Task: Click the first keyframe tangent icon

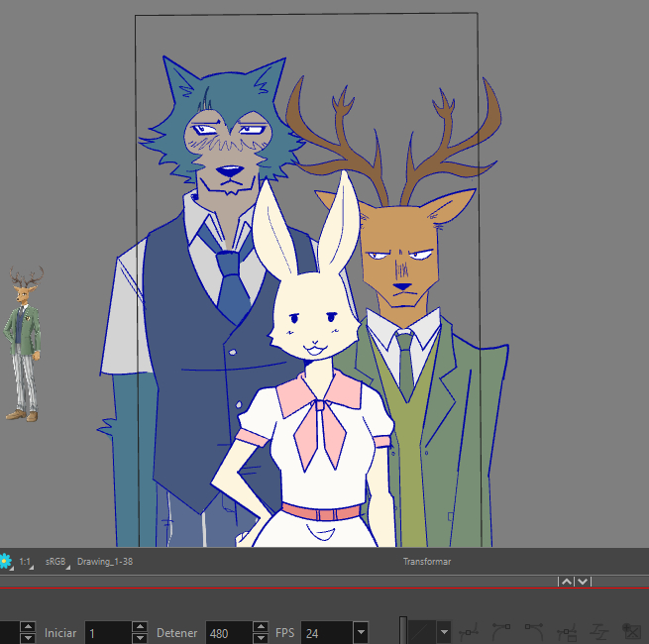Action: pos(471,631)
